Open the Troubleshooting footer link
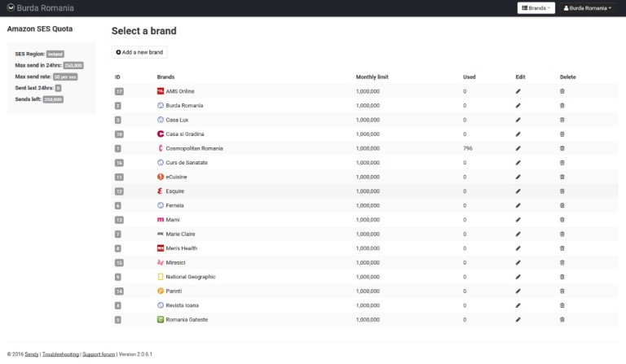Screen dimensions: 626x364 tap(61, 354)
